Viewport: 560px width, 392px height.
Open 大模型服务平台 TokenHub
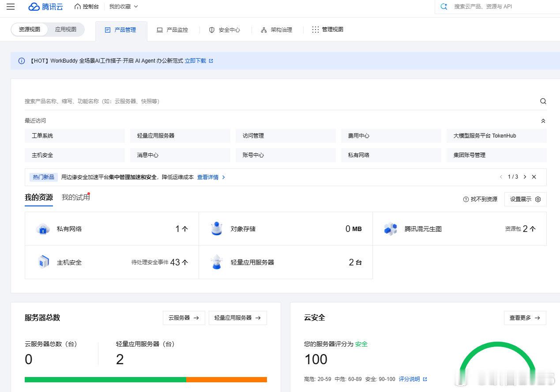click(496, 136)
